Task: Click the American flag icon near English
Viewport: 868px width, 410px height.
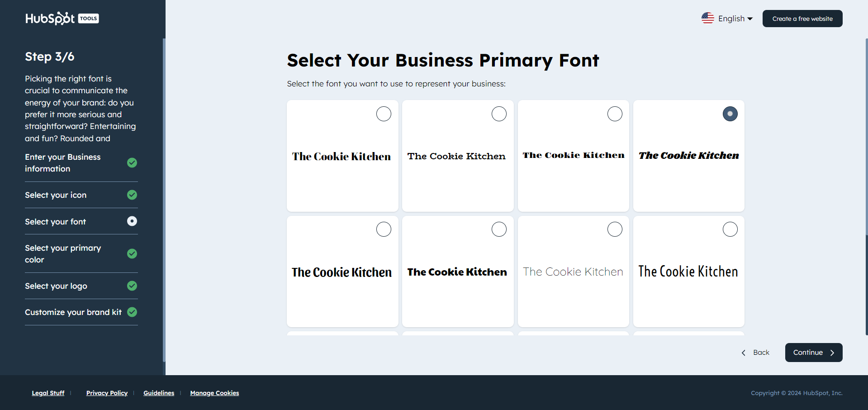Action: 708,18
